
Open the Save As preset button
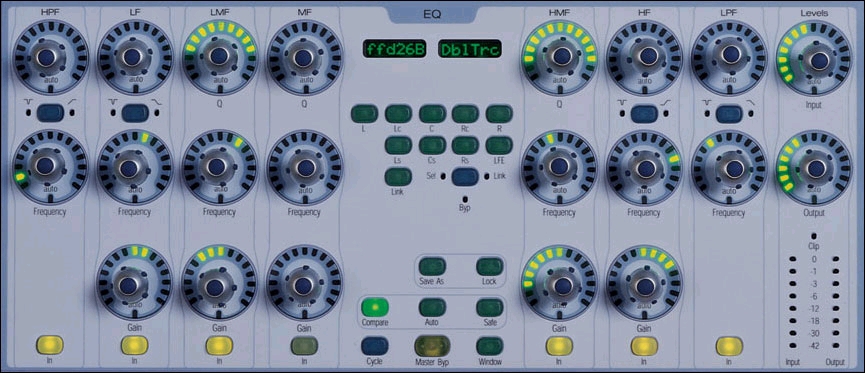(432, 267)
